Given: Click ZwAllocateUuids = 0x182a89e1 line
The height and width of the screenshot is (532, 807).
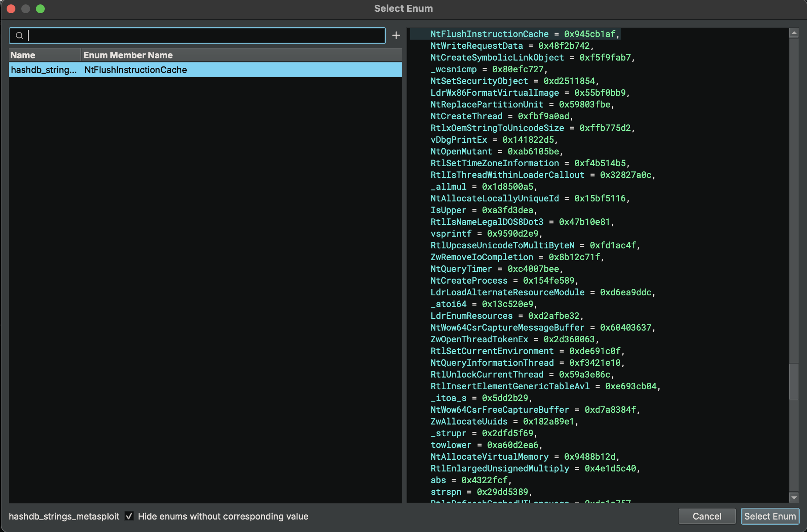Looking at the screenshot, I should [x=504, y=421].
